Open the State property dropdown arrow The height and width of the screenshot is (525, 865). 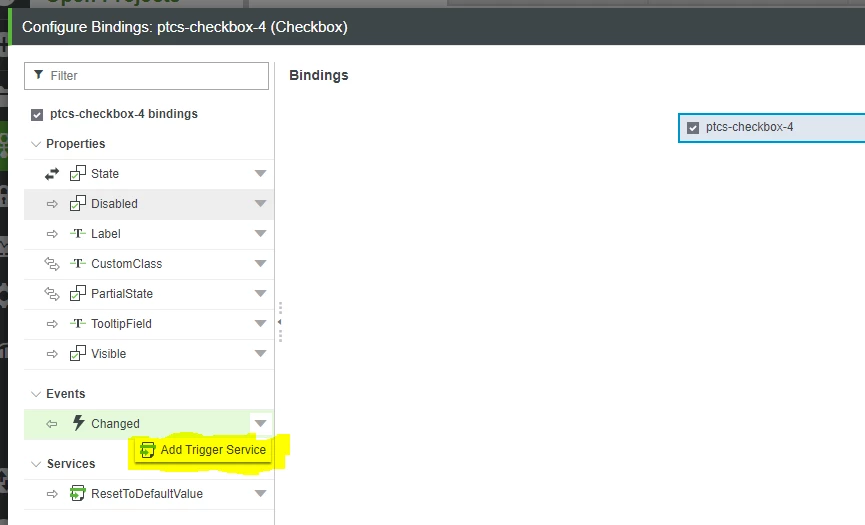260,173
